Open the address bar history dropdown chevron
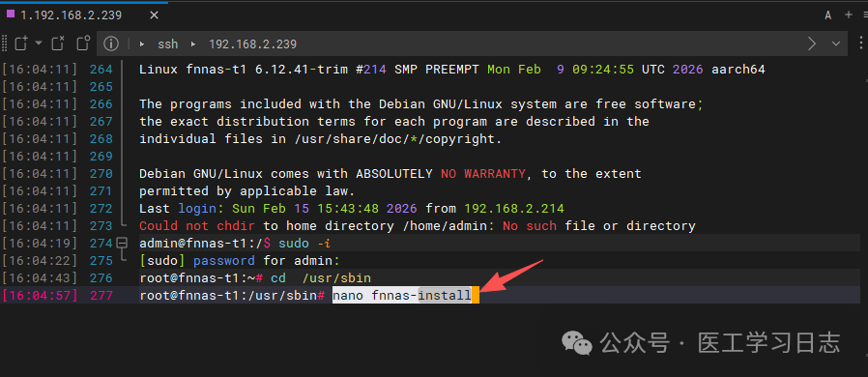The height and width of the screenshot is (377, 868). click(x=836, y=43)
